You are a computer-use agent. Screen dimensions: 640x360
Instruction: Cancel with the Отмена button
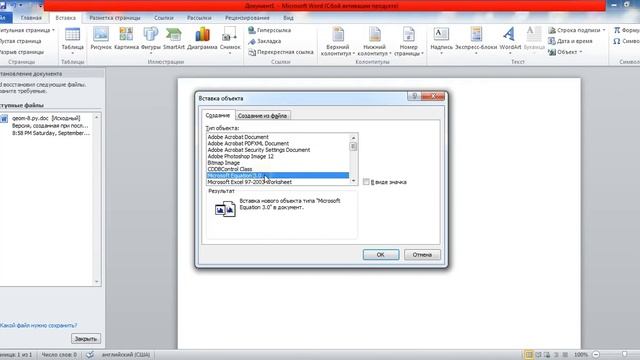pos(422,255)
